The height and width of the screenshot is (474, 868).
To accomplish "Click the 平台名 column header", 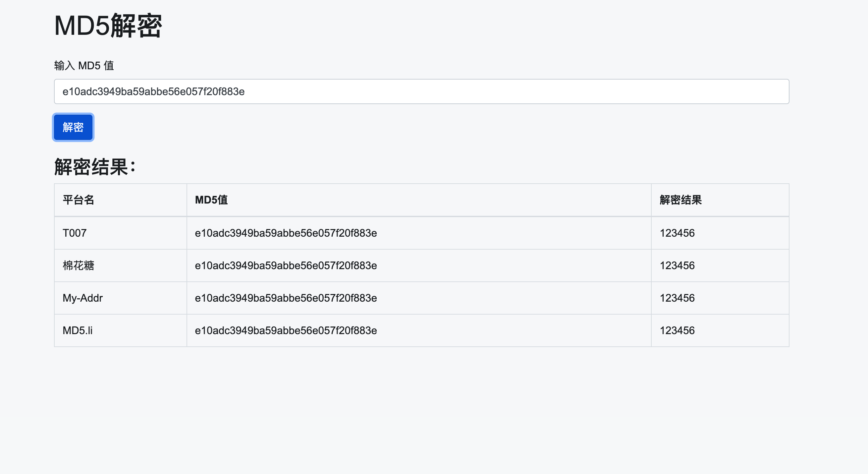I will (x=78, y=200).
